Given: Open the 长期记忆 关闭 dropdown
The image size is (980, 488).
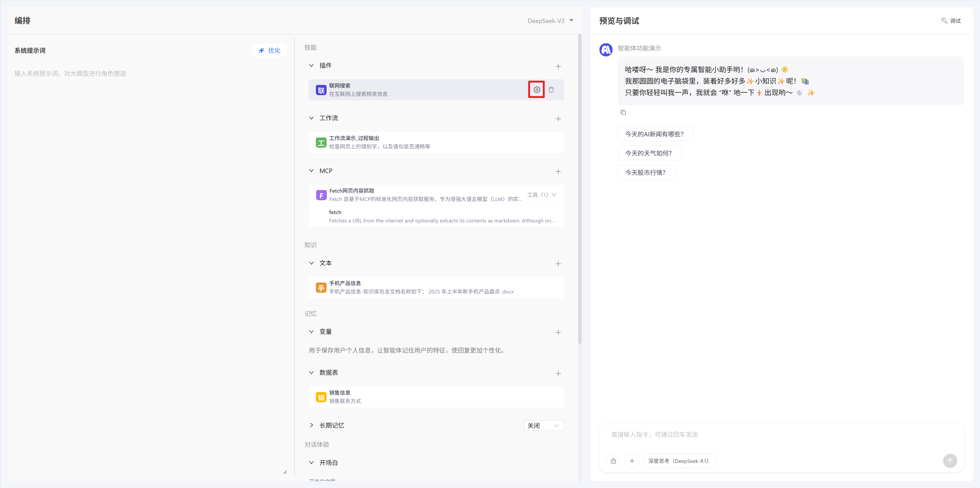Looking at the screenshot, I should click(543, 425).
